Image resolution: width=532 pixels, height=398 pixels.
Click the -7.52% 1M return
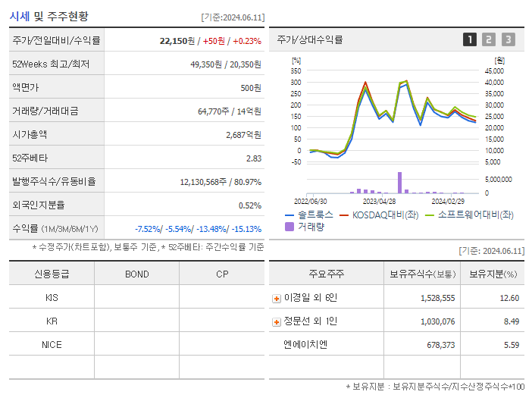[x=147, y=229]
